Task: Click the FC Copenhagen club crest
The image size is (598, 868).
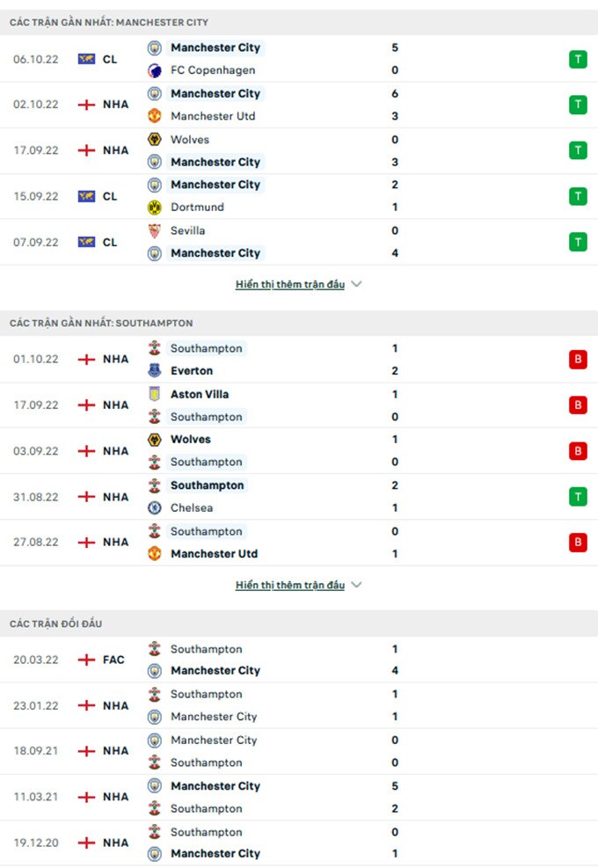Action: point(155,70)
